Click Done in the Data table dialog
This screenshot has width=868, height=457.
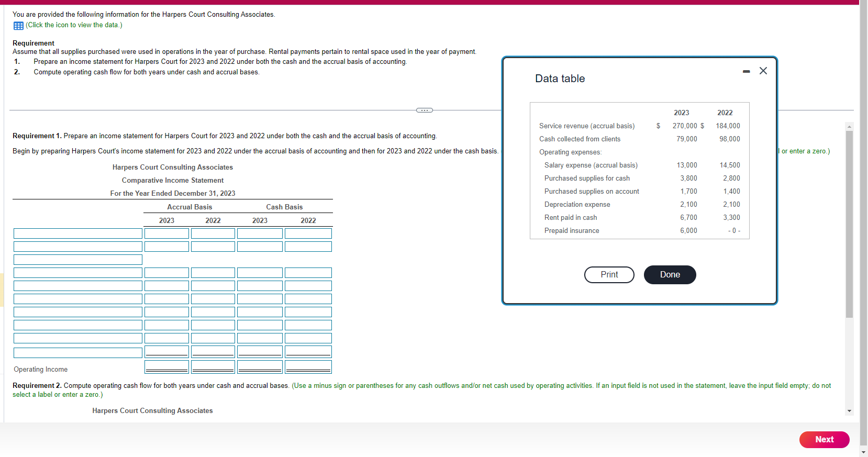(670, 275)
